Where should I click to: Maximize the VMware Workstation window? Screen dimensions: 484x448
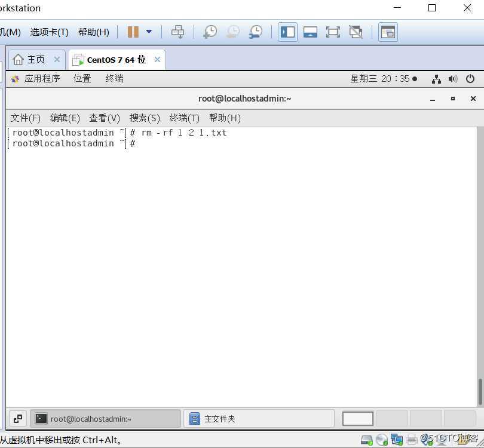point(432,8)
